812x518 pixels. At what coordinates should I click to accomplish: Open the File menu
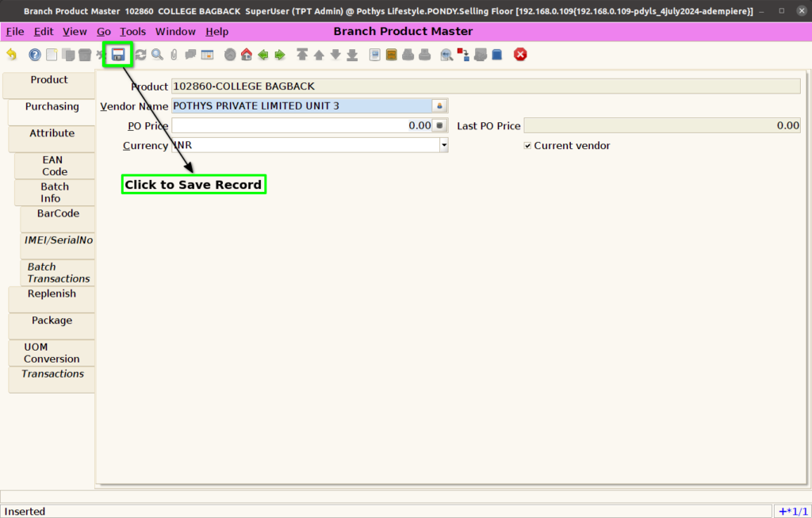[15, 32]
